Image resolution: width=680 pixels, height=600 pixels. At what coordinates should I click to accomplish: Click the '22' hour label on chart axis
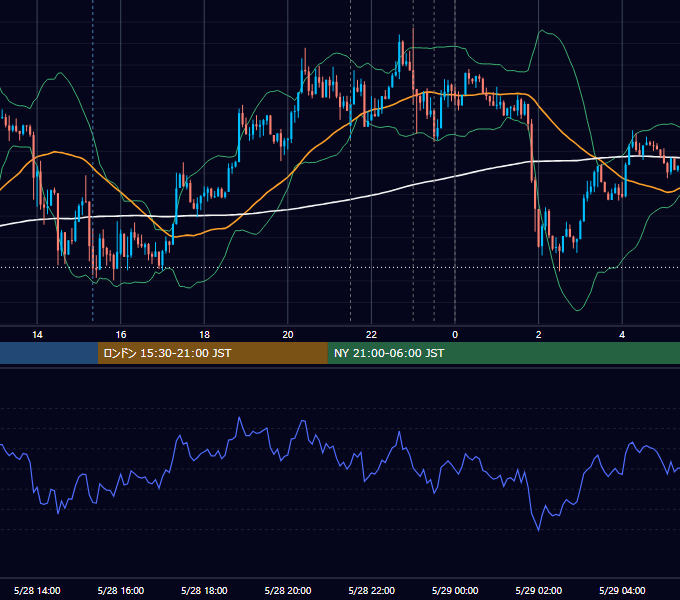click(x=371, y=335)
